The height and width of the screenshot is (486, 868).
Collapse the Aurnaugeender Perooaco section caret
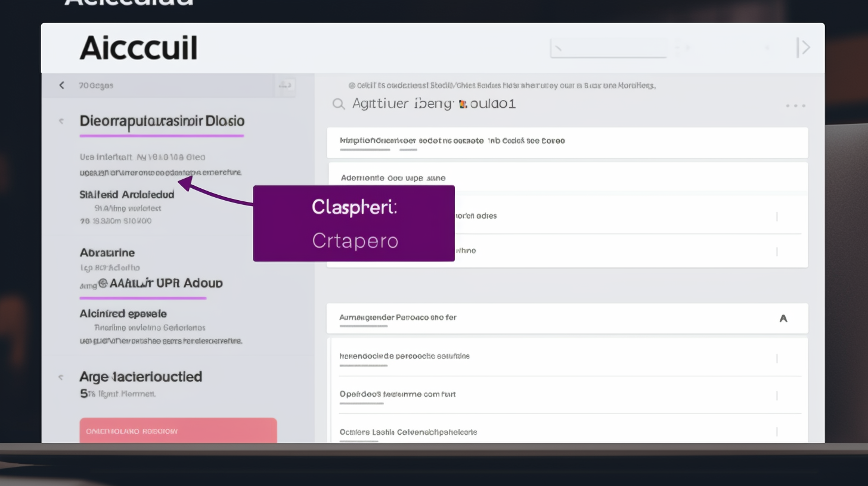click(x=783, y=319)
